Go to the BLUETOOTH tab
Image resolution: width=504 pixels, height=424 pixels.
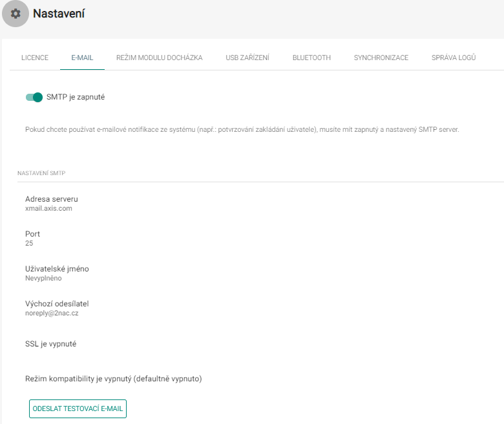point(311,58)
